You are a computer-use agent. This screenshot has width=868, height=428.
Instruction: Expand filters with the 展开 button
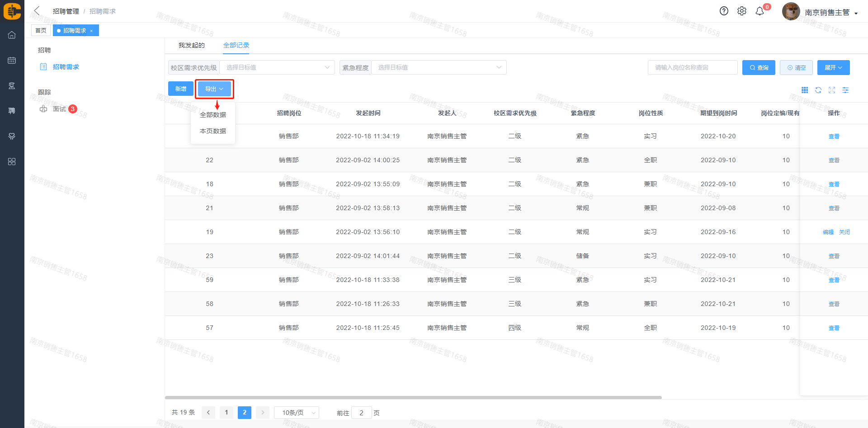click(x=833, y=67)
